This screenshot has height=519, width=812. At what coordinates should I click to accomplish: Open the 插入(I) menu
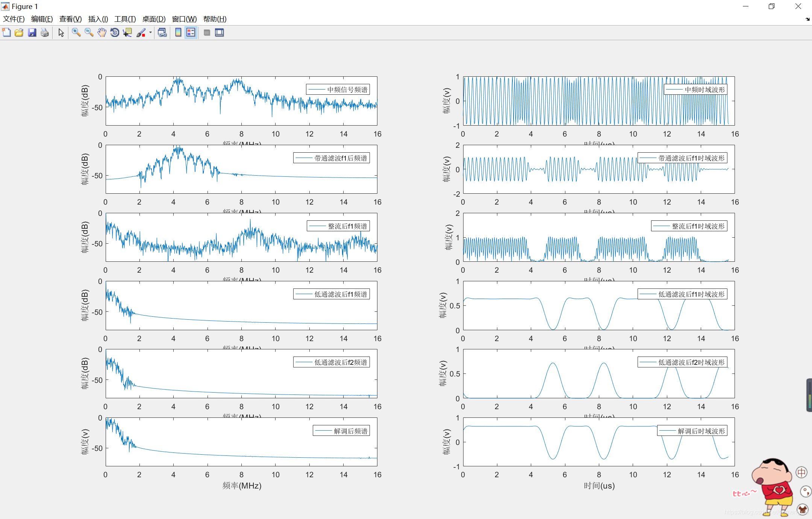tap(98, 19)
